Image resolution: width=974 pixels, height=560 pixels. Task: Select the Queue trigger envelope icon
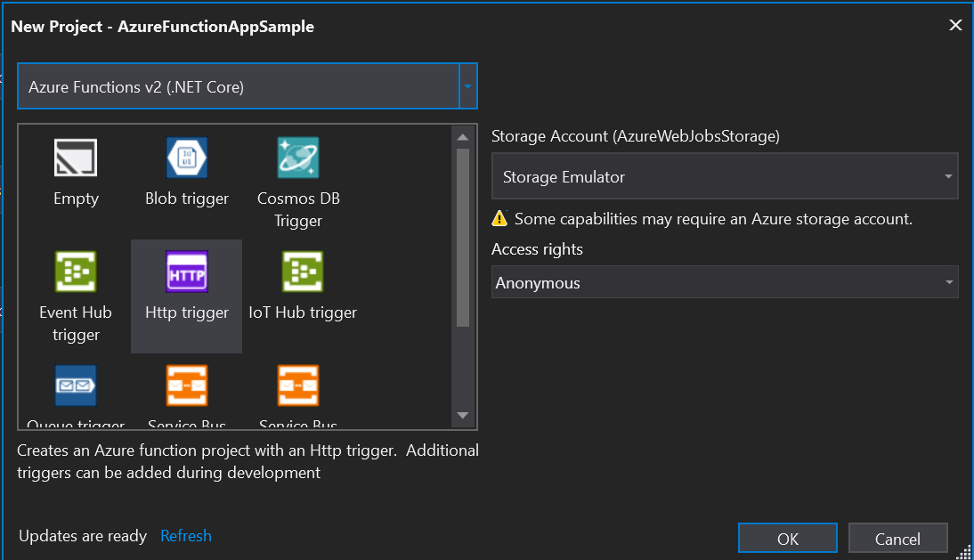76,386
